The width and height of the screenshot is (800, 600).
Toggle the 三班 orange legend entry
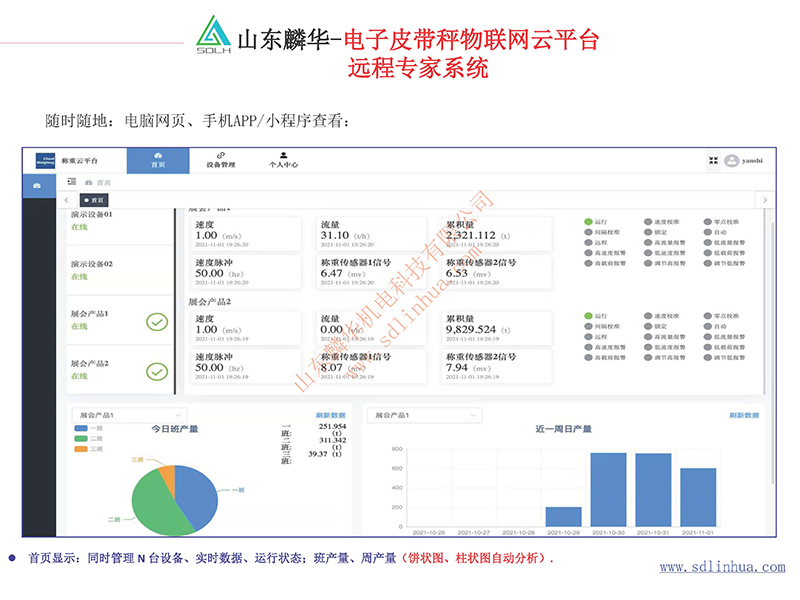[x=88, y=448]
